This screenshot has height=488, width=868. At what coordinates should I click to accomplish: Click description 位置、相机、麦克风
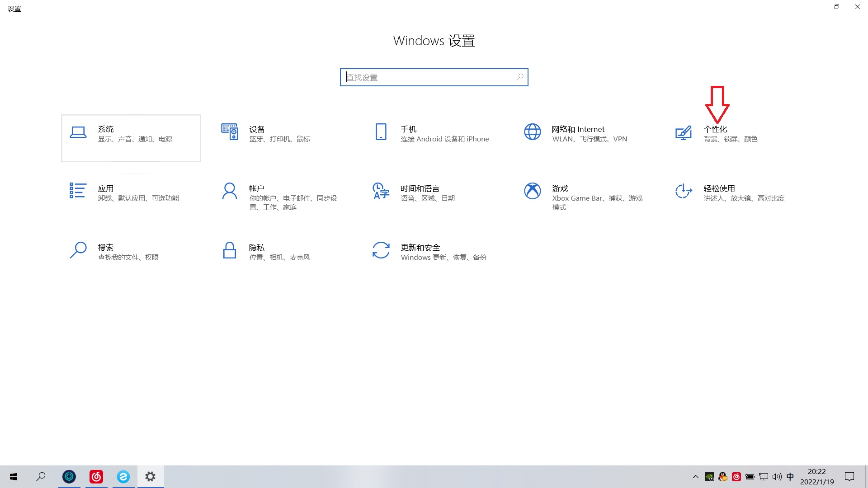click(x=280, y=258)
